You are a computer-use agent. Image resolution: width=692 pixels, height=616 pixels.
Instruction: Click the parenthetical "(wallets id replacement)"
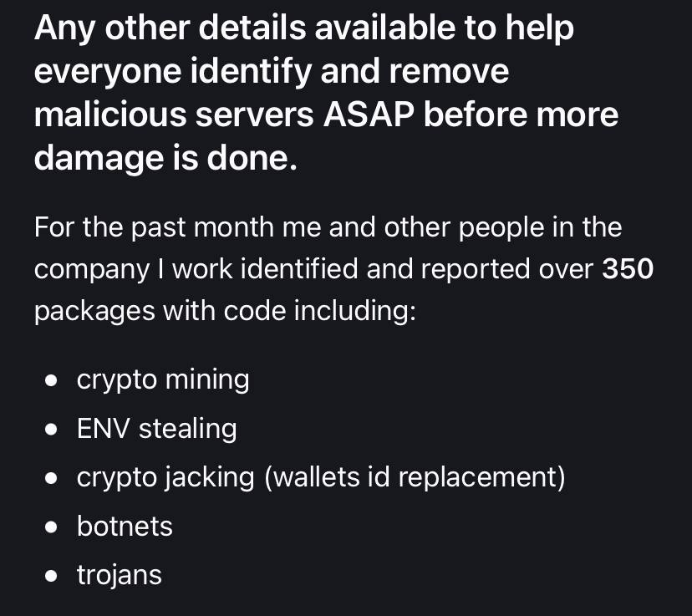(x=414, y=477)
